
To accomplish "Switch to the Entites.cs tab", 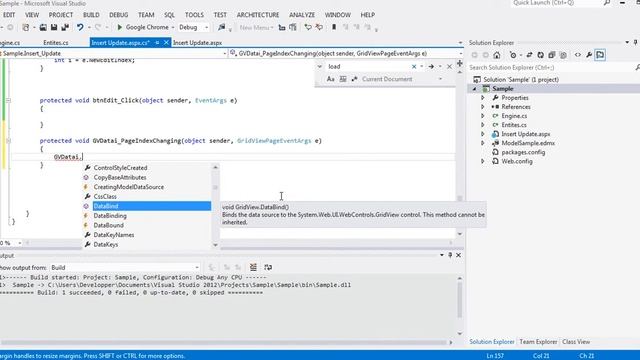I will pos(56,42).
